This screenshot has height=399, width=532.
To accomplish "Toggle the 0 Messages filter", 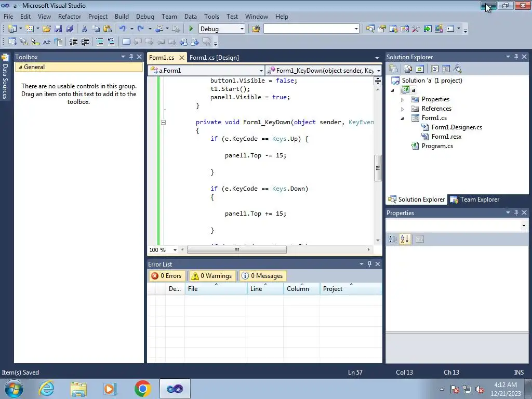I will (262, 276).
